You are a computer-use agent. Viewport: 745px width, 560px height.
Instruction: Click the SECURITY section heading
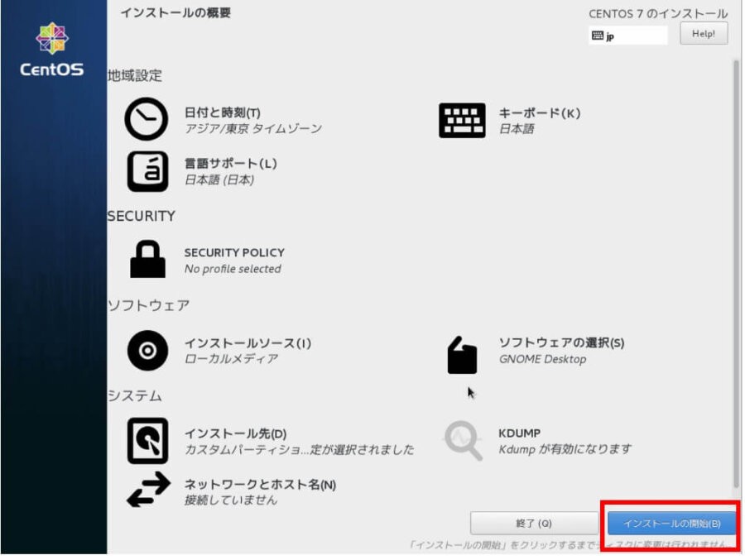tap(141, 216)
